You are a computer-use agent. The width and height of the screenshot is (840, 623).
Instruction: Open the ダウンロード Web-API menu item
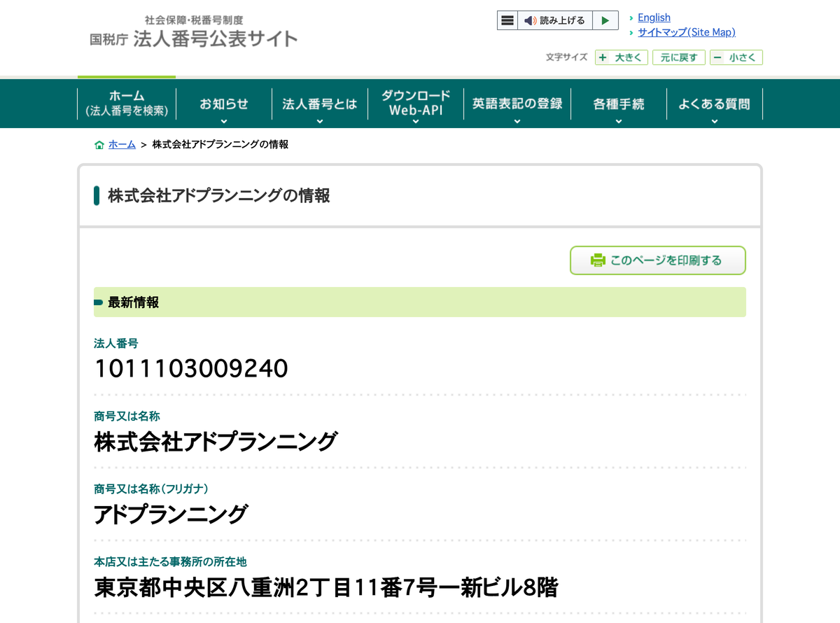tap(416, 104)
